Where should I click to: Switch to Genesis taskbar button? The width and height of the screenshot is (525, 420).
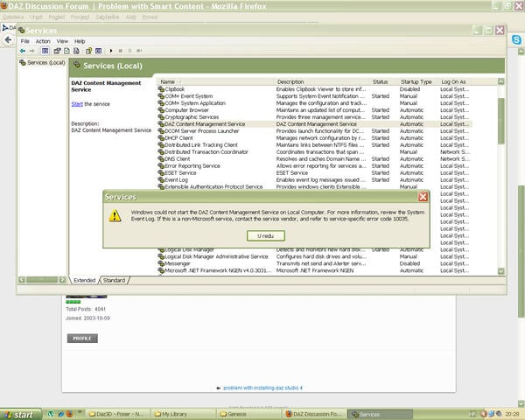[248, 414]
